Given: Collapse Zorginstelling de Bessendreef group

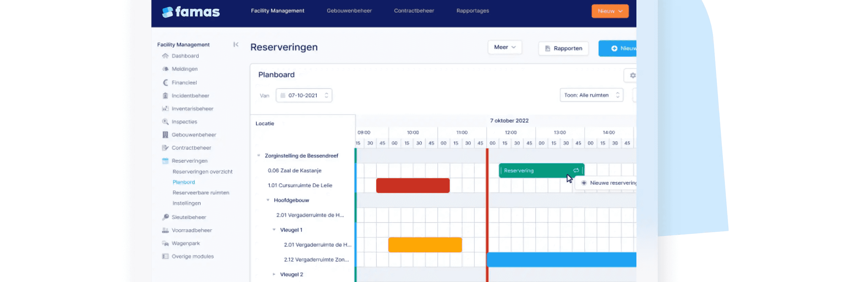Looking at the screenshot, I should pos(258,156).
